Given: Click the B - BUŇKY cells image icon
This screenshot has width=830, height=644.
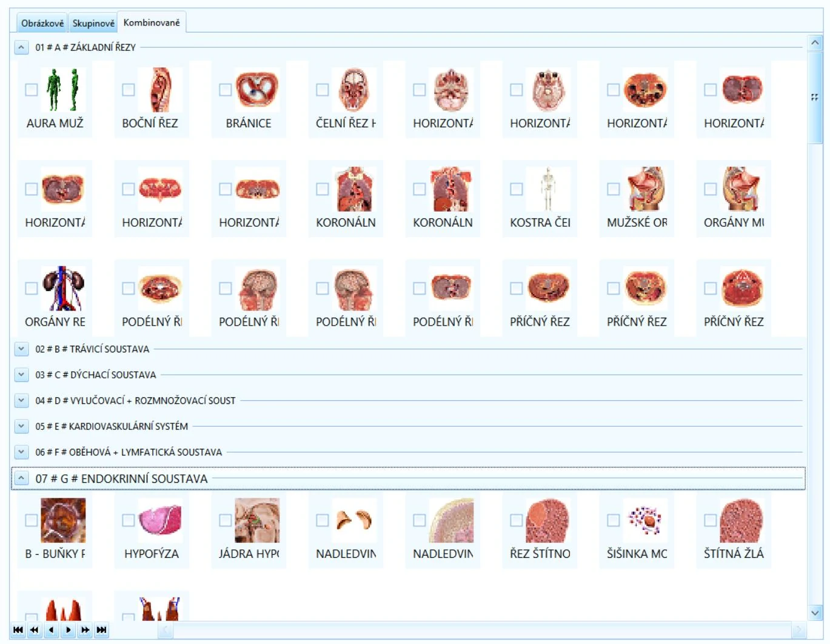Looking at the screenshot, I should click(63, 520).
